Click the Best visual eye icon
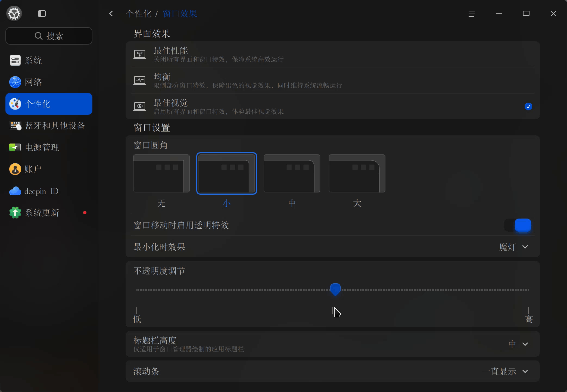 coord(140,106)
